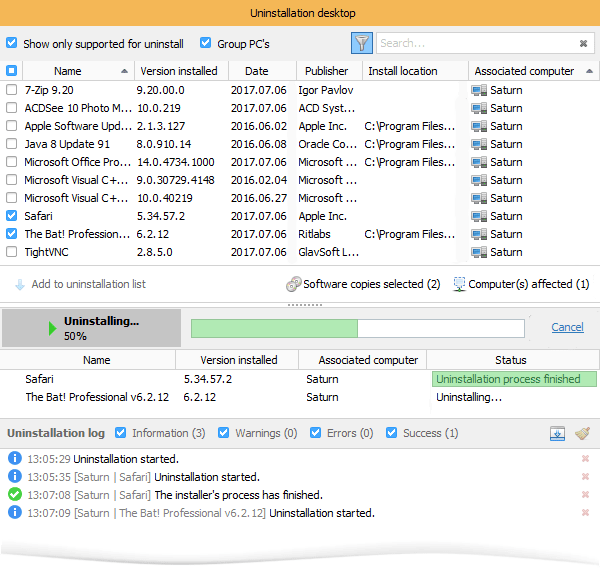This screenshot has width=600, height=570.
Task: Check the 7-Zip 9.20 checkbox
Action: point(11,90)
